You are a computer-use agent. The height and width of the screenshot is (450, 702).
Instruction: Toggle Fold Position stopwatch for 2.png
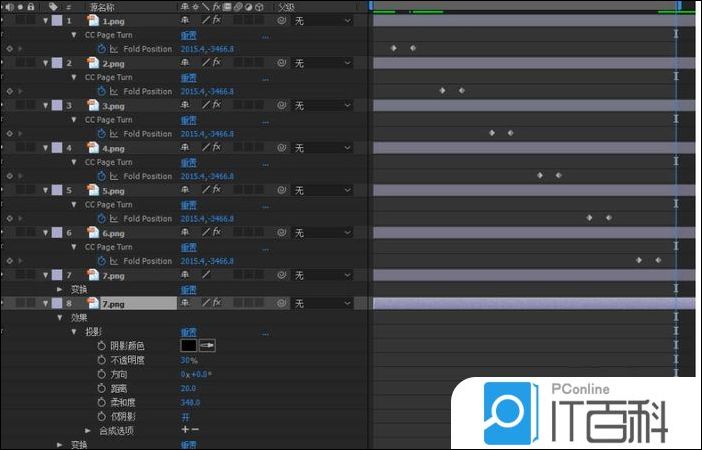(x=101, y=91)
